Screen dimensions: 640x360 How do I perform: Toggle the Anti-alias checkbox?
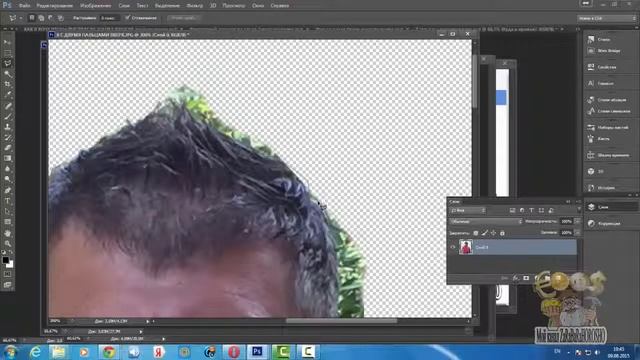tap(127, 18)
